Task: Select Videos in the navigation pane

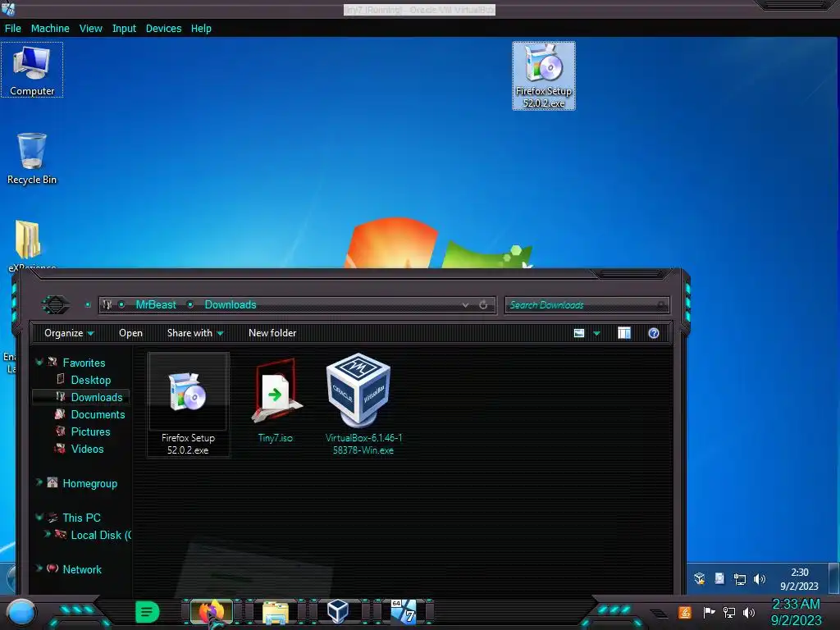Action: 87,449
